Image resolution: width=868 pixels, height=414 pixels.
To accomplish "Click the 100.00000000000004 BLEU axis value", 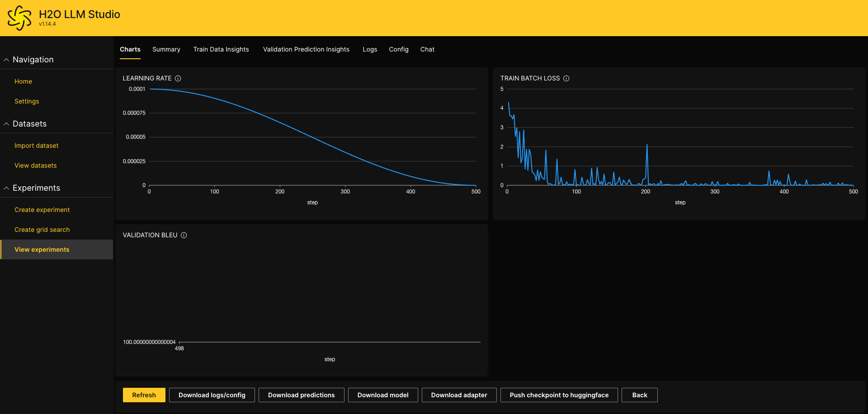I will coord(149,342).
